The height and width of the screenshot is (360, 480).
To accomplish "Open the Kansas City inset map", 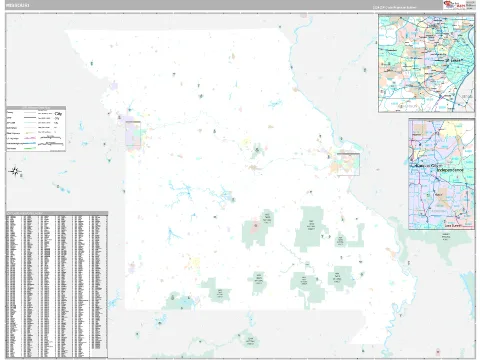I will coord(441,174).
